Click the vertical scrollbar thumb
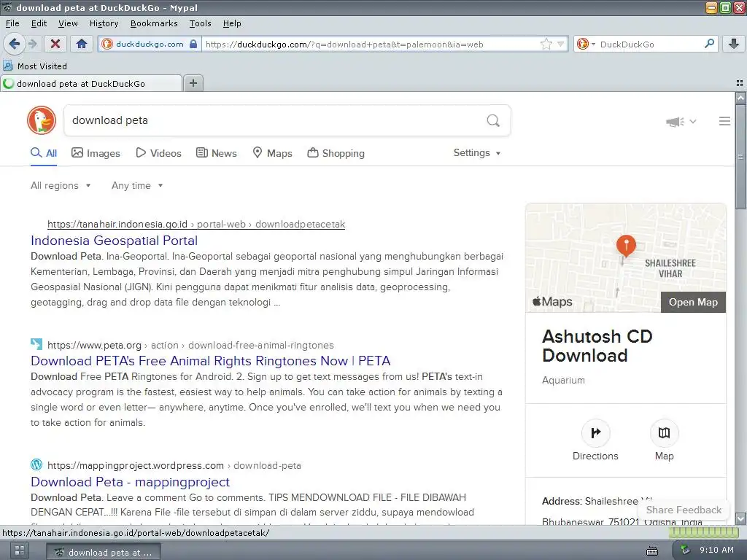Image resolution: width=747 pixels, height=560 pixels. pyautogui.click(x=740, y=157)
